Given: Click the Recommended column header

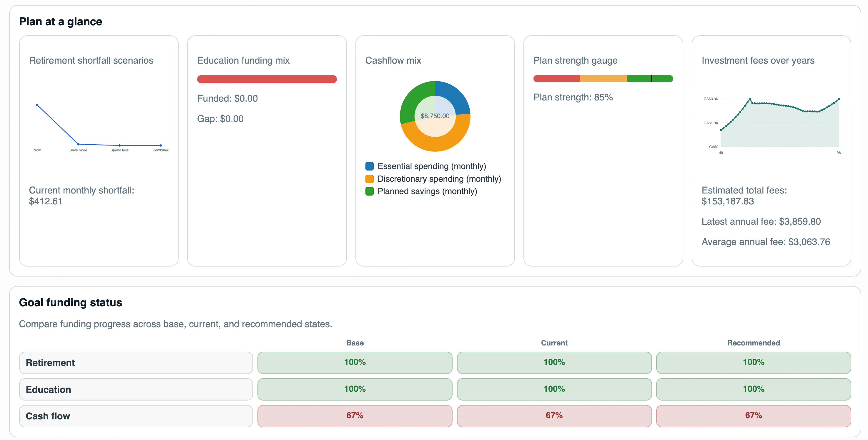Looking at the screenshot, I should tap(754, 343).
